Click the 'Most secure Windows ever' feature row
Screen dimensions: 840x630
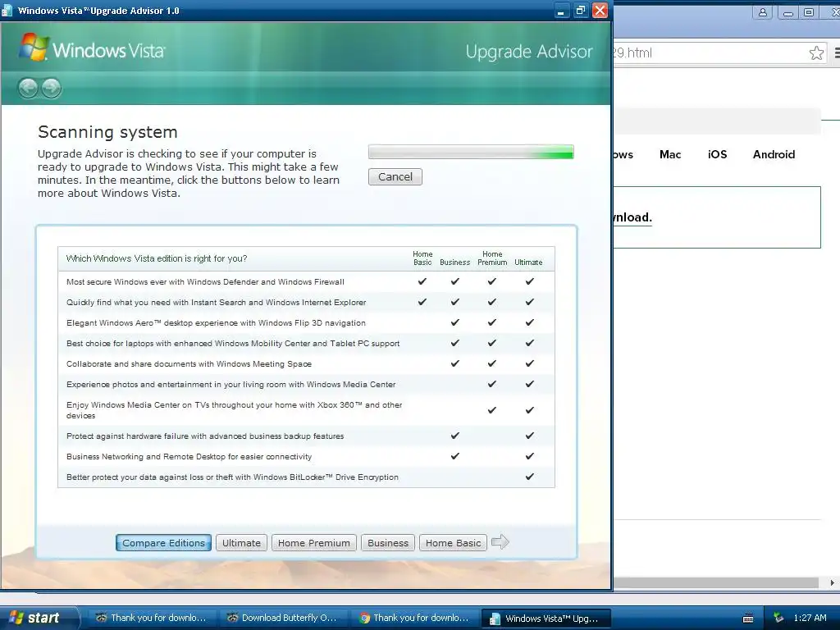307,282
